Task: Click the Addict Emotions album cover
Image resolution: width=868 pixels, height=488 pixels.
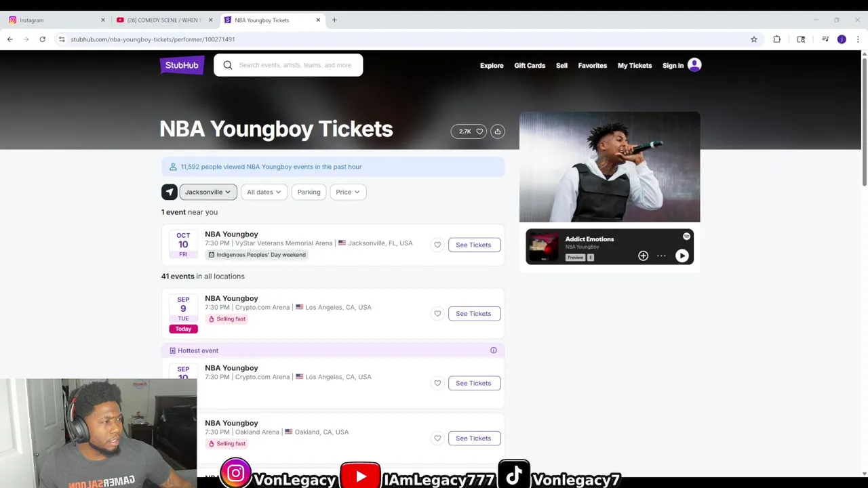Action: click(x=543, y=247)
